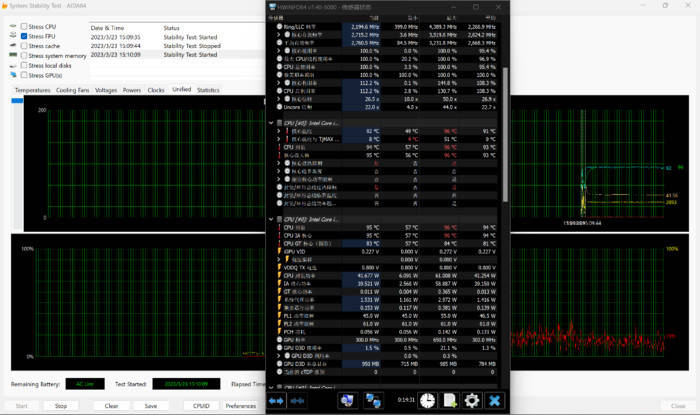Switch to the Temperatures tab in AIDA64
This screenshot has height=415, width=700.
click(x=33, y=90)
